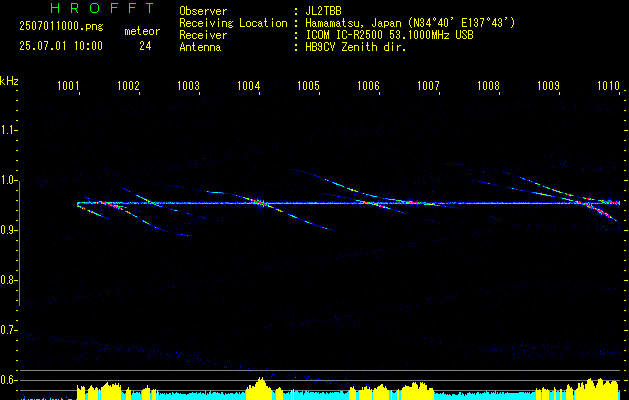The height and width of the screenshot is (400, 629).
Task: Click the 1004 time axis marker
Action: 248,85
